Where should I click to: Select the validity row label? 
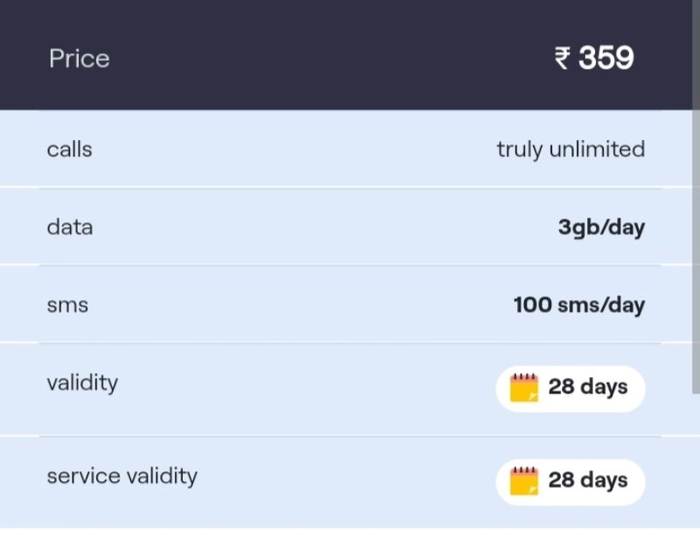83,383
